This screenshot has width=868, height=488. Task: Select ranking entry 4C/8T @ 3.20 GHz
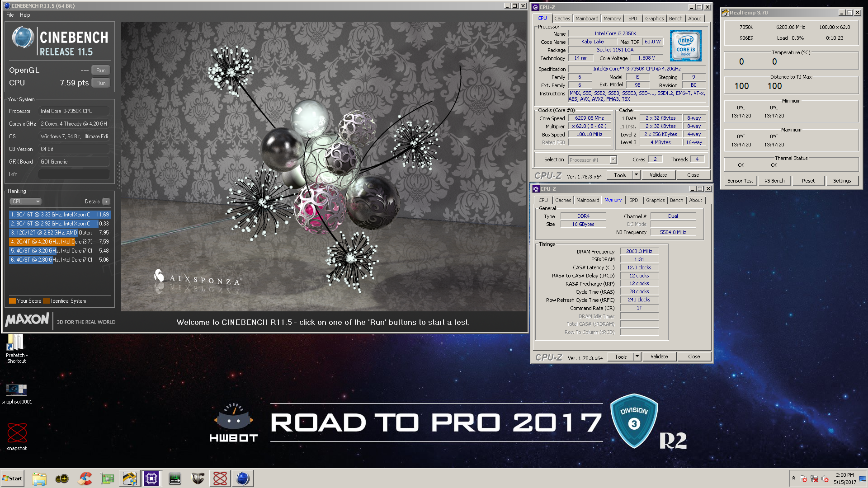[59, 251]
